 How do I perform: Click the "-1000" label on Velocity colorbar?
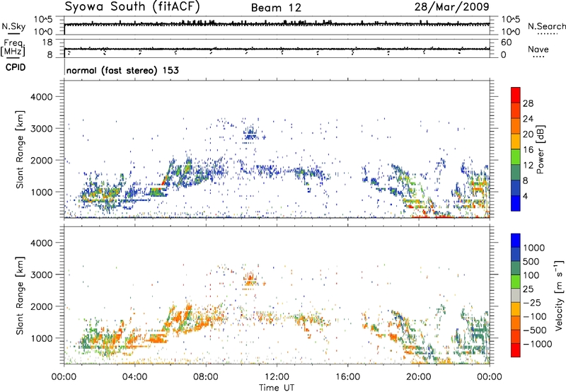point(538,344)
